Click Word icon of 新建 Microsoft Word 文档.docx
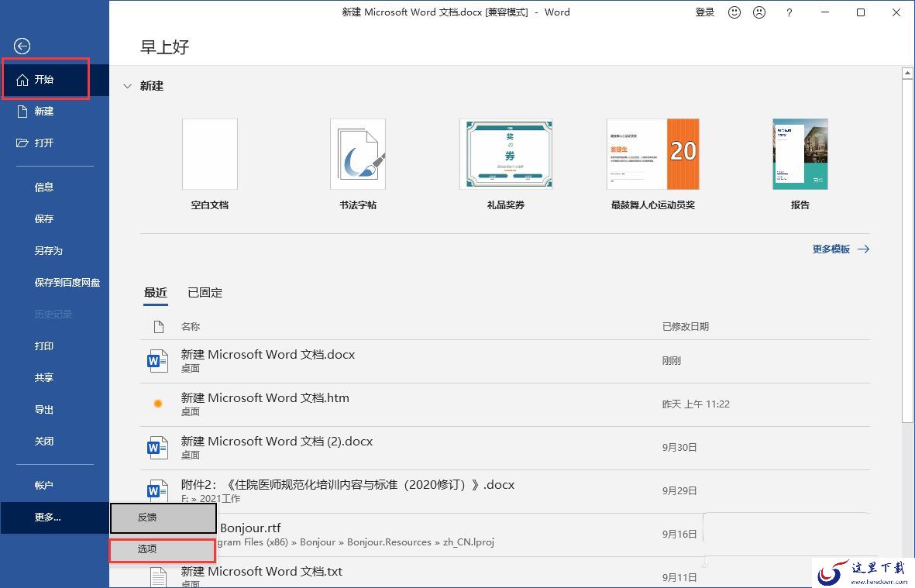Image resolution: width=915 pixels, height=588 pixels. point(157,361)
